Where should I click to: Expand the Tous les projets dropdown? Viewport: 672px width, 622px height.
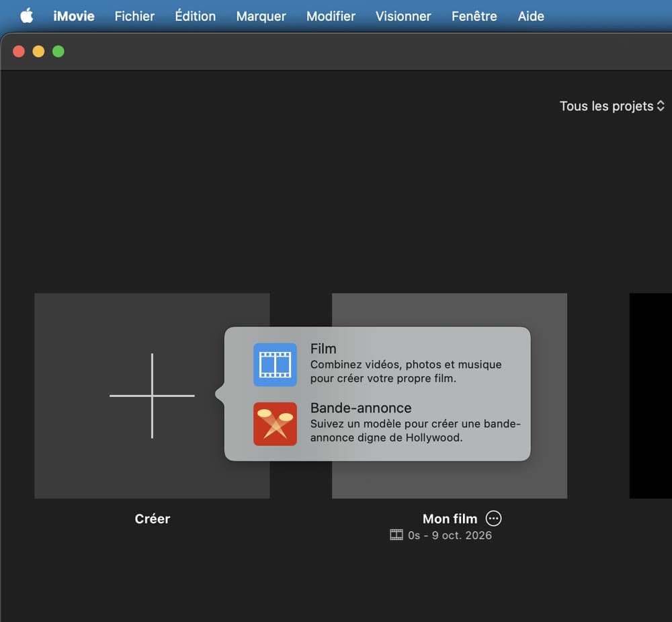click(x=612, y=106)
